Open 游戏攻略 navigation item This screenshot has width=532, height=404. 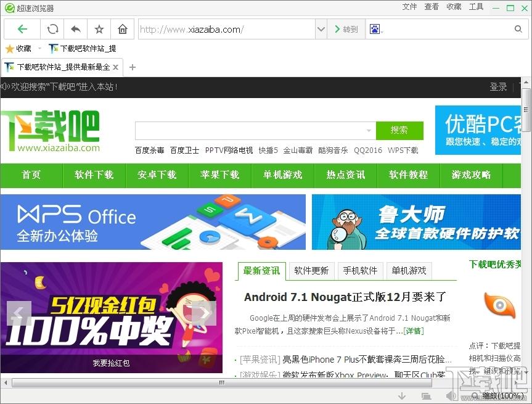point(471,175)
